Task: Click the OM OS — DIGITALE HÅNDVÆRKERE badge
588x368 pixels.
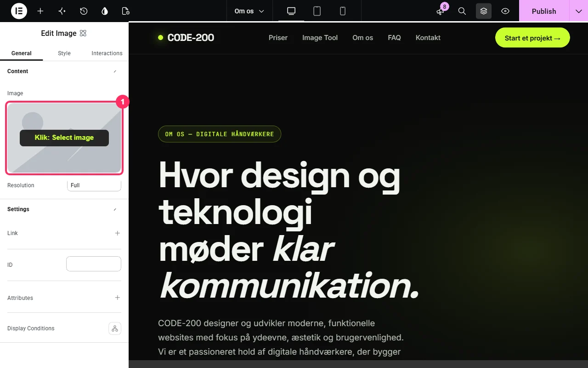Action: 220,134
